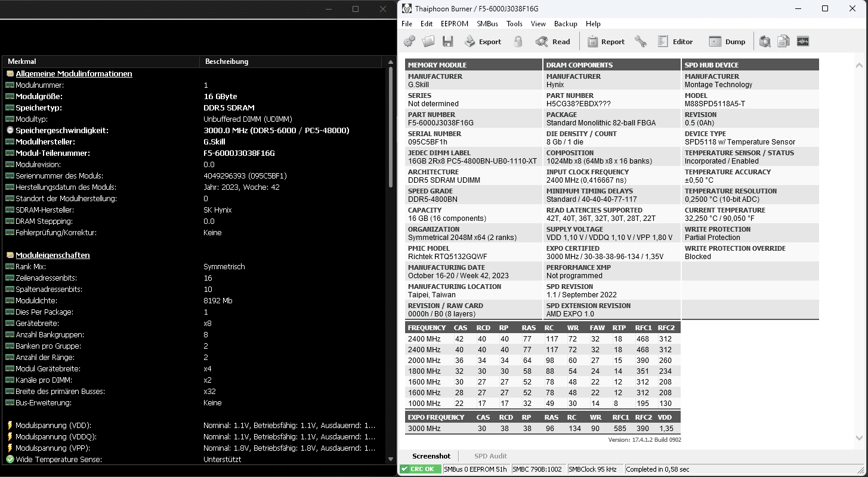Click the gears settings icon in Thaiphoon toolbar
868x477 pixels.
point(409,41)
